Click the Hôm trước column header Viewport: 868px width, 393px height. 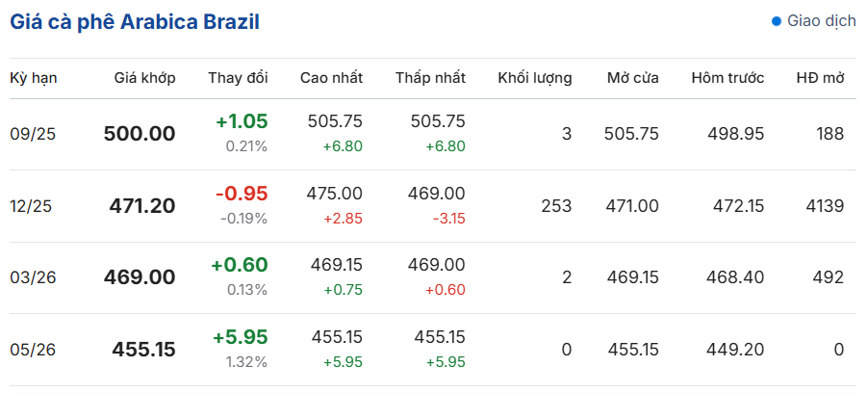tap(728, 78)
